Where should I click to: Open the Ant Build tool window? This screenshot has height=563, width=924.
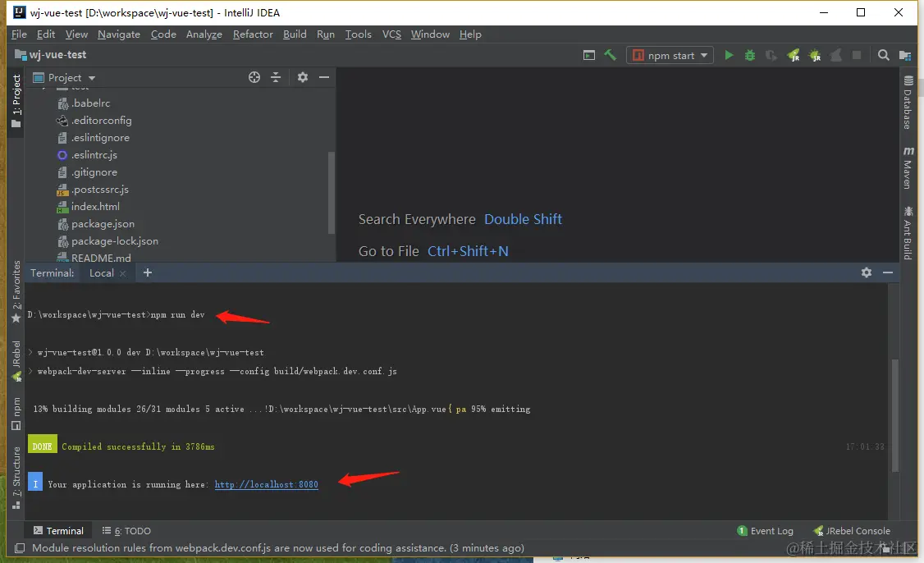908,233
